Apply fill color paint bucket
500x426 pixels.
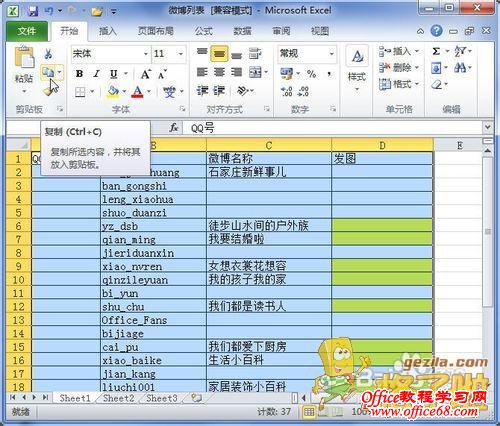click(x=113, y=91)
